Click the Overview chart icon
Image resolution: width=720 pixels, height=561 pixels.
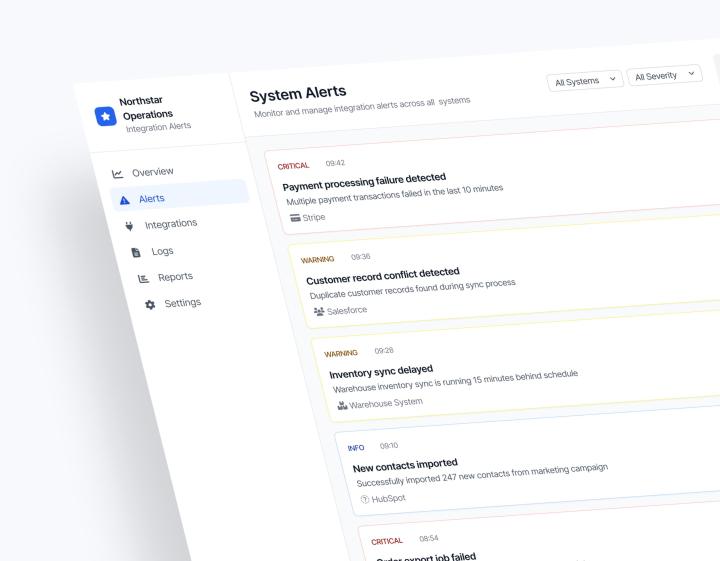click(118, 174)
